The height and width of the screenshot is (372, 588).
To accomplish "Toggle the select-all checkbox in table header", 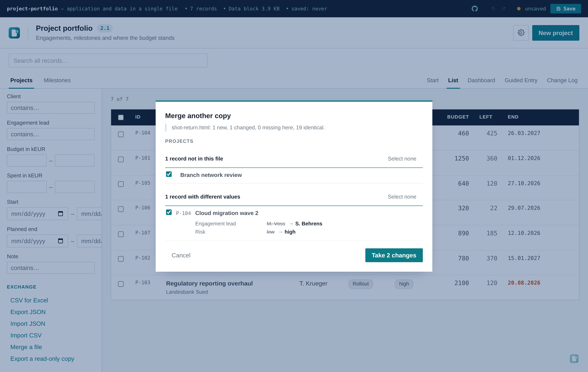I will point(121,117).
